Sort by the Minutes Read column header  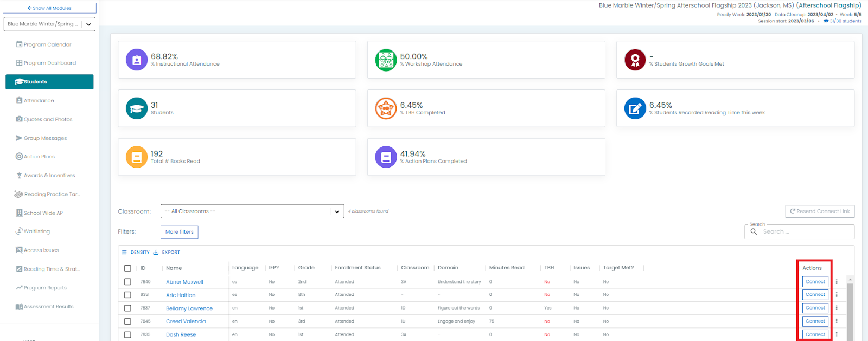point(507,268)
